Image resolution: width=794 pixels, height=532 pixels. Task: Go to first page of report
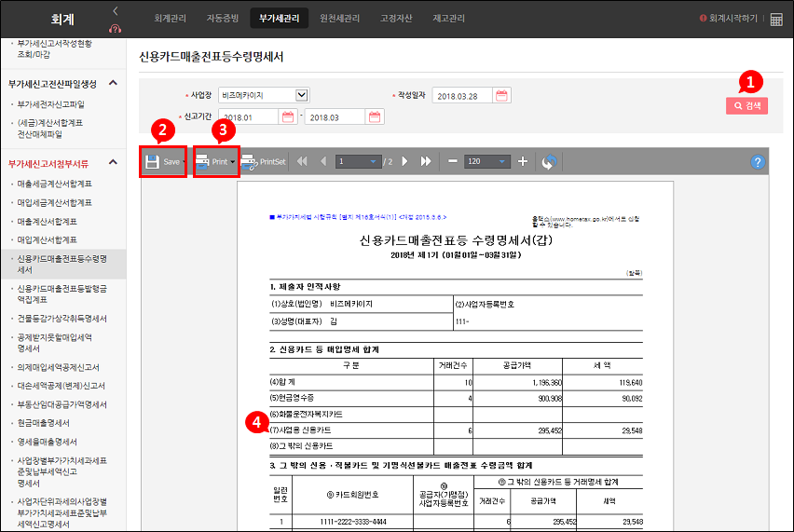pyautogui.click(x=302, y=161)
